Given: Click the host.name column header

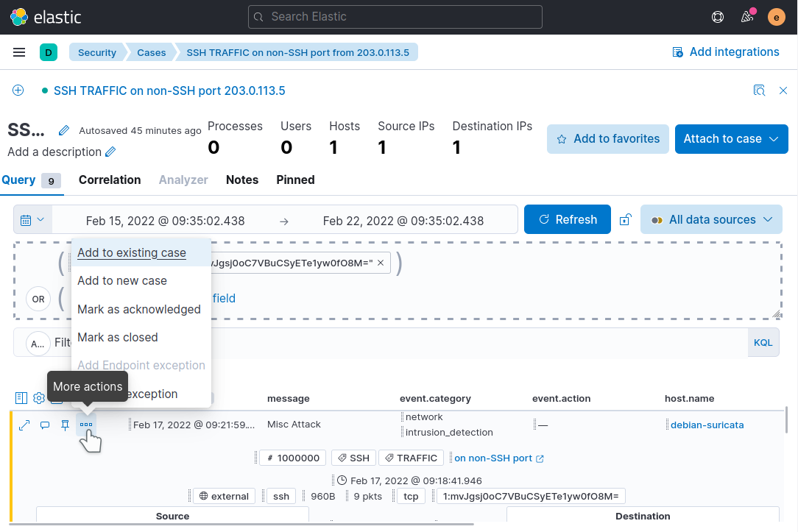Looking at the screenshot, I should coord(689,399).
